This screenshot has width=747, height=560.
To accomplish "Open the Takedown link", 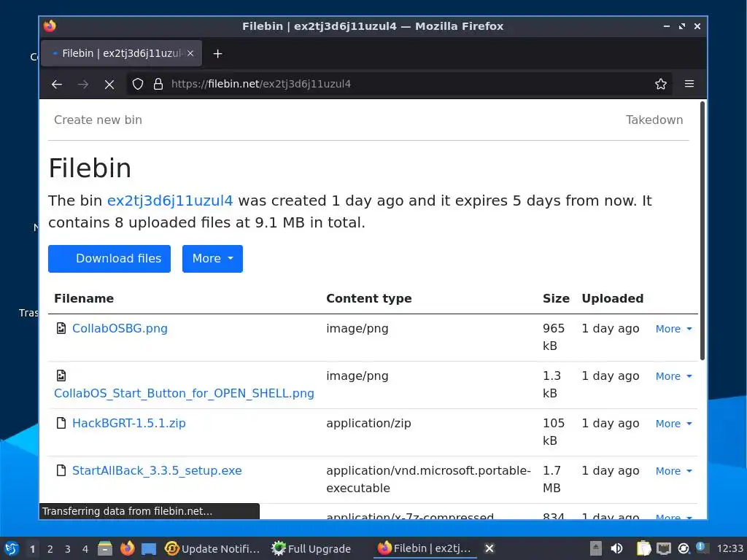I will tap(654, 120).
